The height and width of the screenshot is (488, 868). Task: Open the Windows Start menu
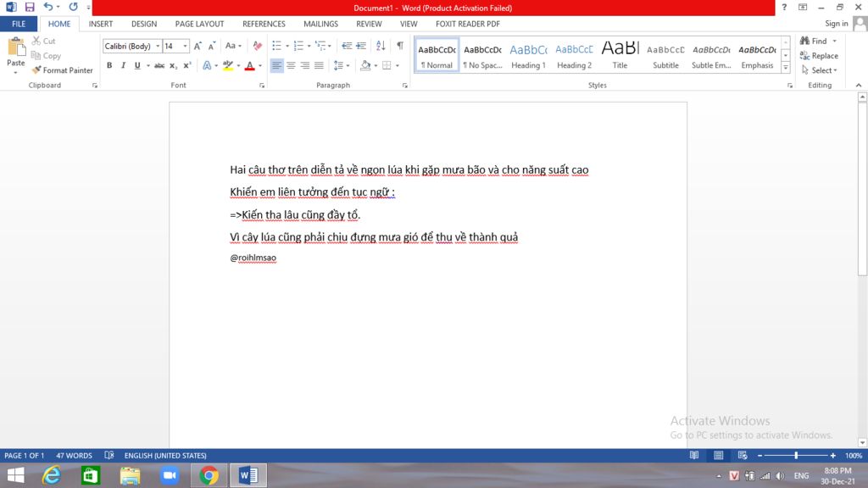tap(15, 475)
